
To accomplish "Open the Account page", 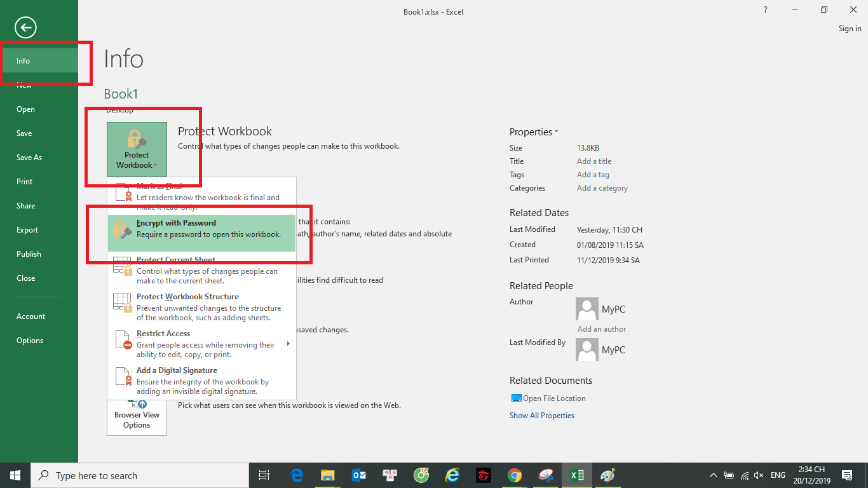I will [x=39, y=316].
